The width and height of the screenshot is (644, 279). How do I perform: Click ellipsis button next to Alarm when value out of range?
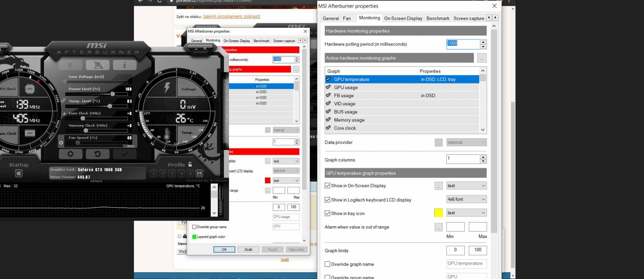(x=439, y=227)
